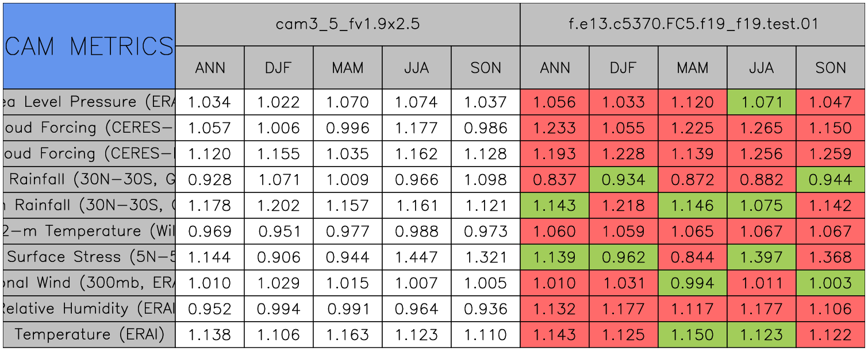This screenshot has height=351, width=868.
Task: Click JJA header under f.e13.c5370 test case
Action: pyautogui.click(x=762, y=68)
